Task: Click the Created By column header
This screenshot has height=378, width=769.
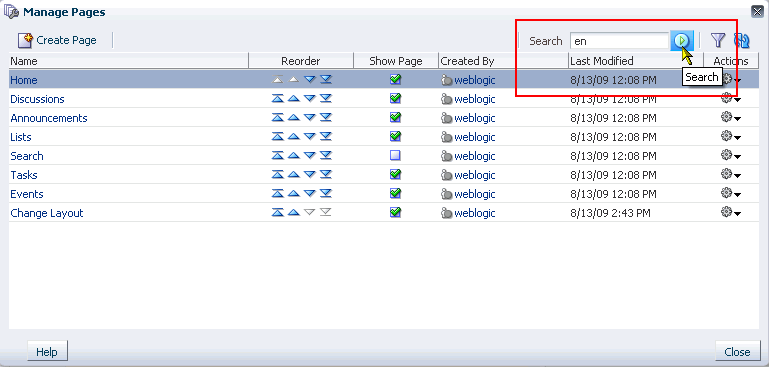Action: pos(503,61)
